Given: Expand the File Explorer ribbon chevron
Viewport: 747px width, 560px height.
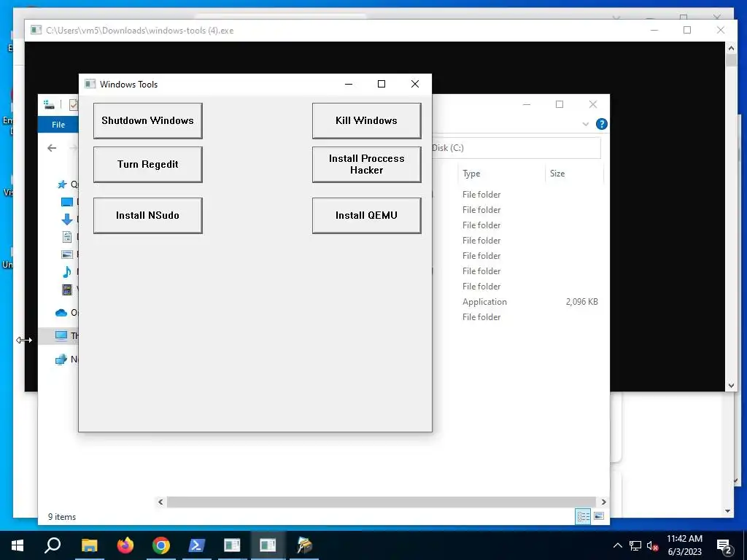Looking at the screenshot, I should 586,124.
